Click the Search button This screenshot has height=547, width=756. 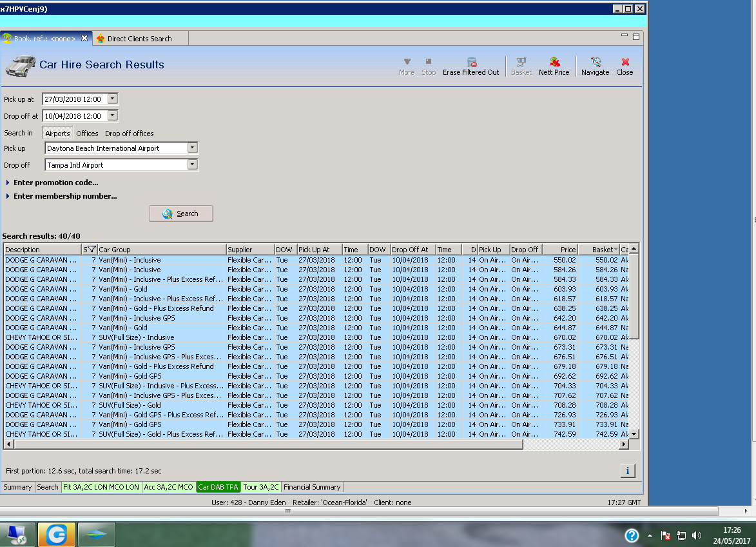coord(181,214)
